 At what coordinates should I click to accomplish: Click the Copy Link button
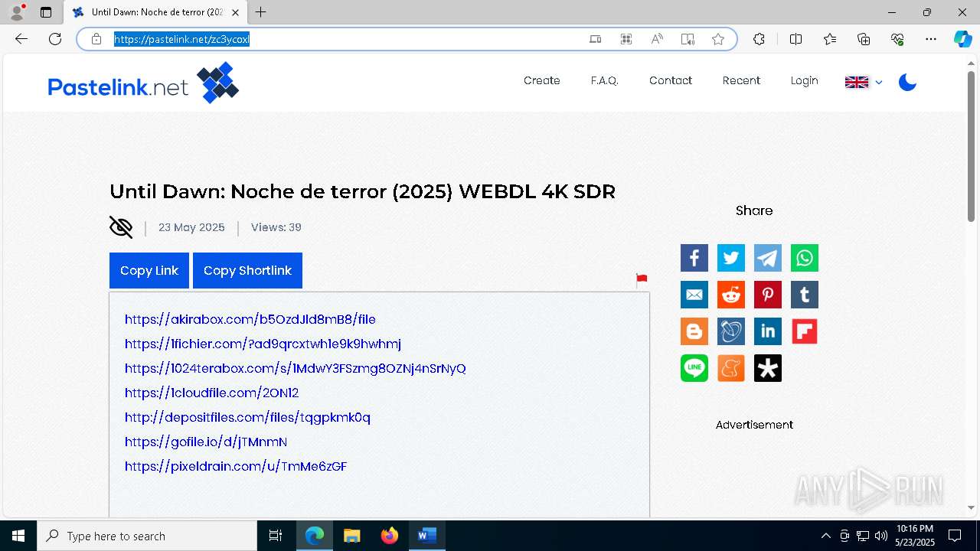pos(149,270)
